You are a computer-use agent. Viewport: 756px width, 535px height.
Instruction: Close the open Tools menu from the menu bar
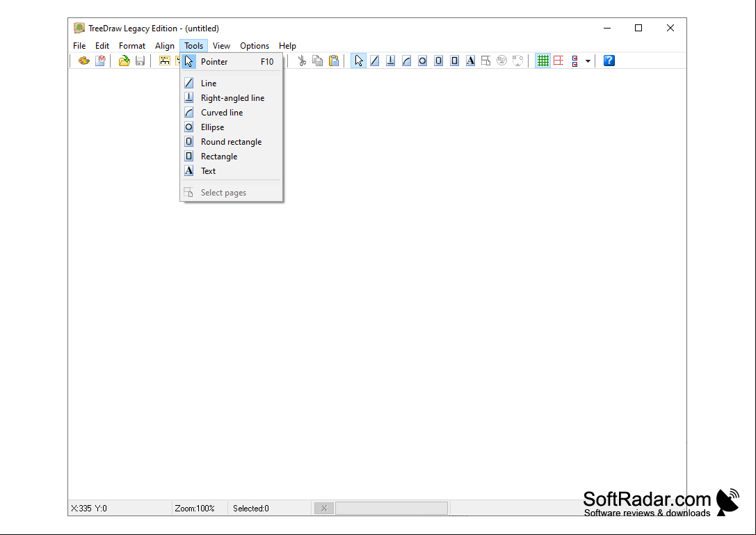(194, 46)
